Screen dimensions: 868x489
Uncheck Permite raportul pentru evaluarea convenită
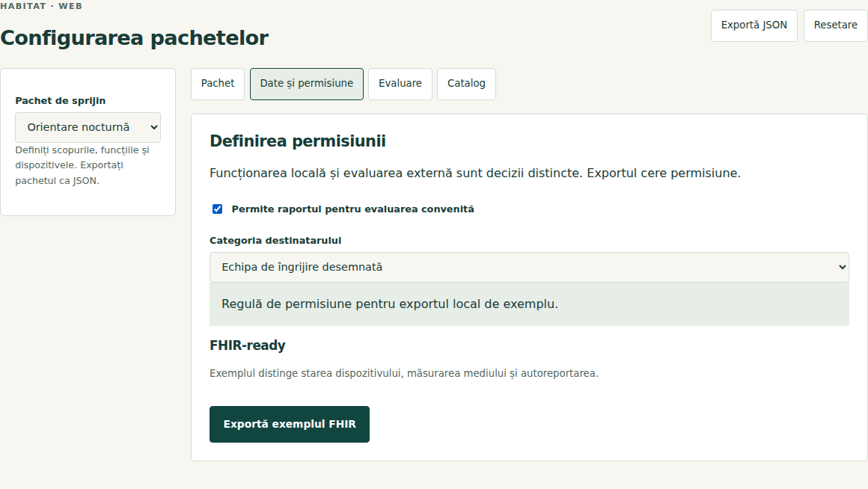click(218, 209)
